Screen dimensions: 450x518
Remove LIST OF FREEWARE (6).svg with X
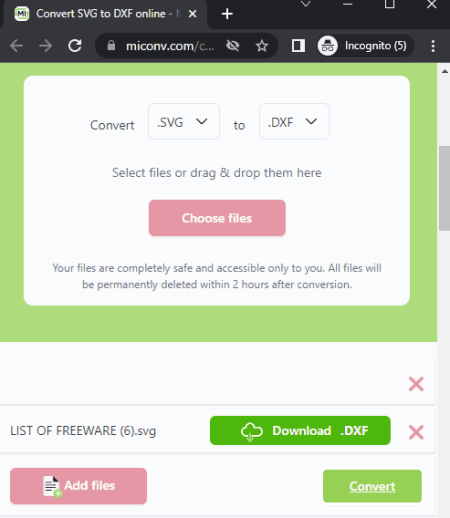tap(416, 432)
